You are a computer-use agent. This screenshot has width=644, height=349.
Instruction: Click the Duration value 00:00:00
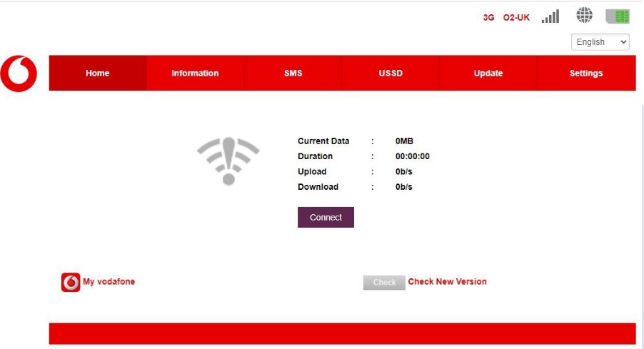point(413,156)
